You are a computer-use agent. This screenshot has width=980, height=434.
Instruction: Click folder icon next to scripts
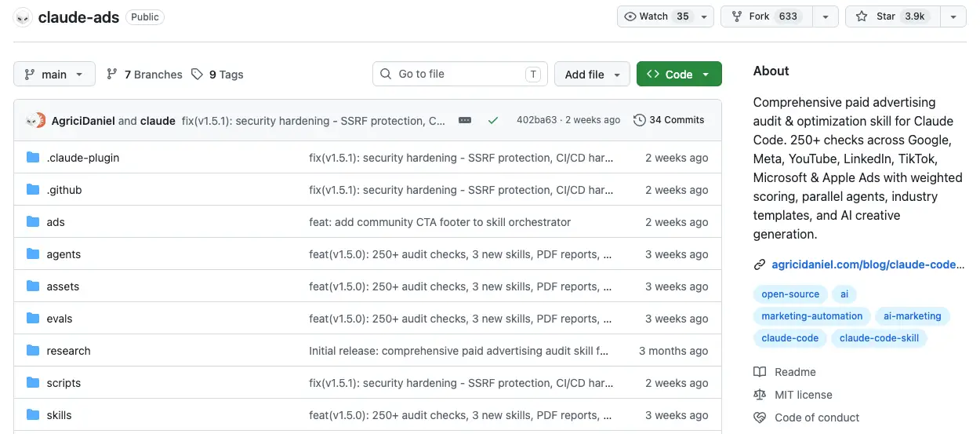(x=33, y=383)
